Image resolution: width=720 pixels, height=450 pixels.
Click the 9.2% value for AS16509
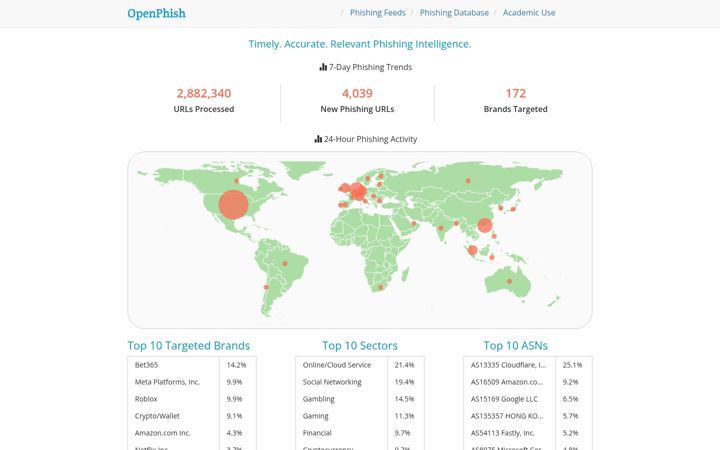pyautogui.click(x=570, y=382)
